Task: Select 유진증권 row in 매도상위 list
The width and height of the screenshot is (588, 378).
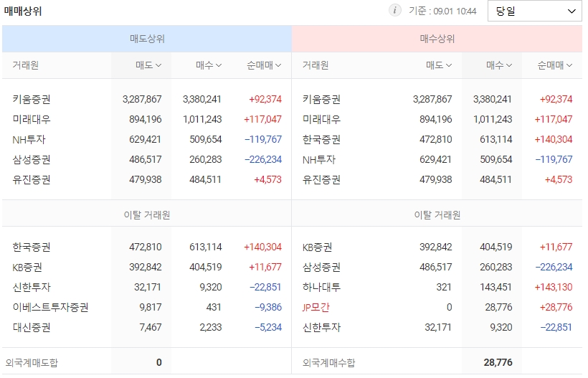Action: [147, 179]
